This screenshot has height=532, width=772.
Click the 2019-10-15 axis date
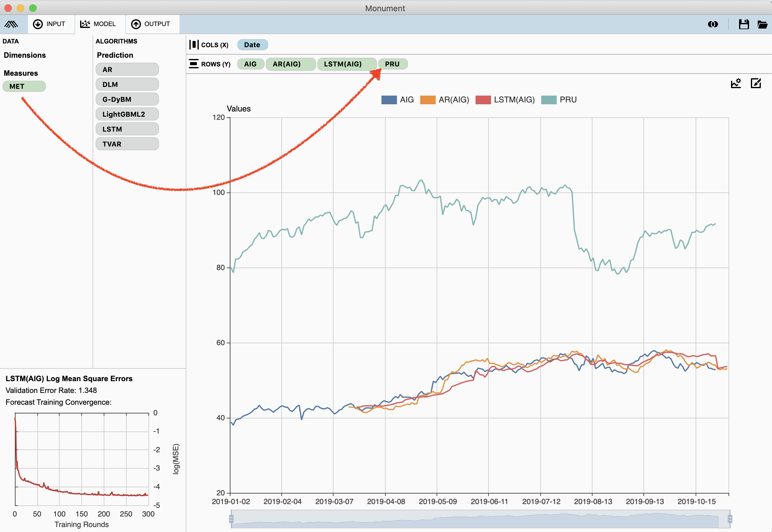pyautogui.click(x=696, y=501)
